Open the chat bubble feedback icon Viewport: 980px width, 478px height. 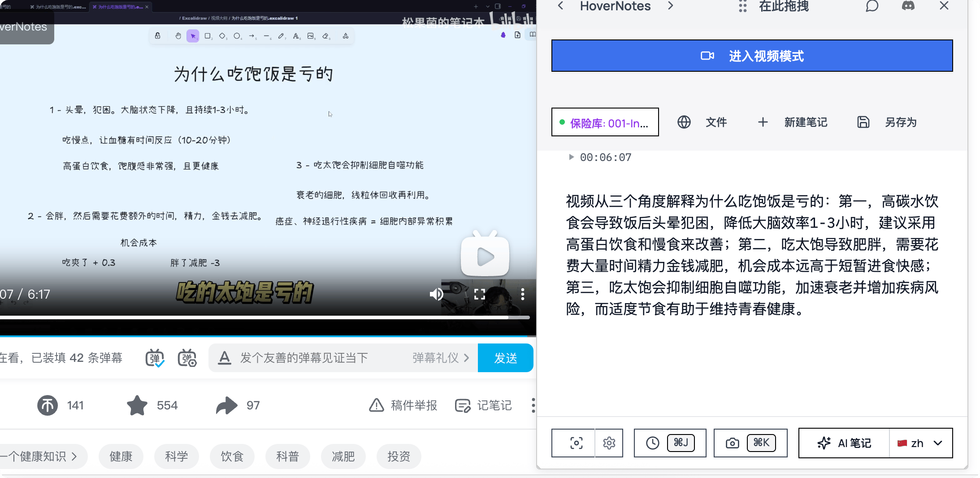872,6
